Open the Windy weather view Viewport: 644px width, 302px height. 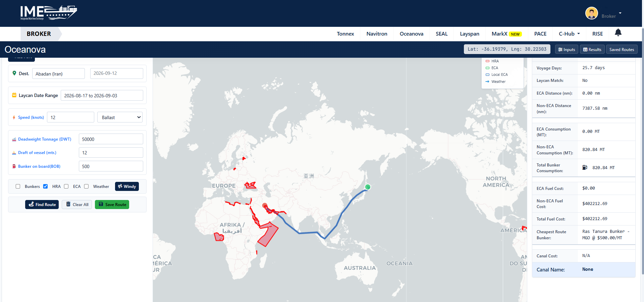pyautogui.click(x=127, y=187)
